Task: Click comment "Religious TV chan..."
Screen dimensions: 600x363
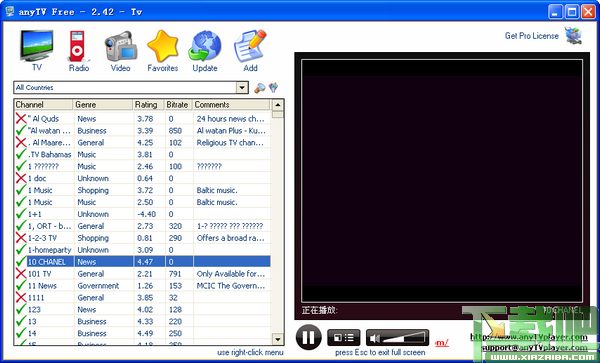Action: coord(230,142)
